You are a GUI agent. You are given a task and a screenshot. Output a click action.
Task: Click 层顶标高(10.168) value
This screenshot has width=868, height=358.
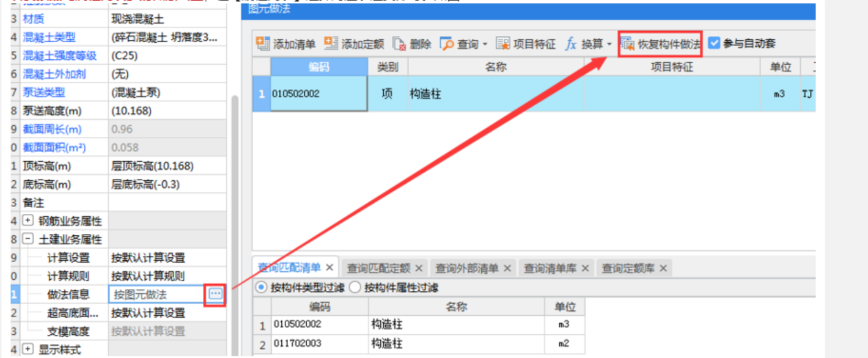152,166
